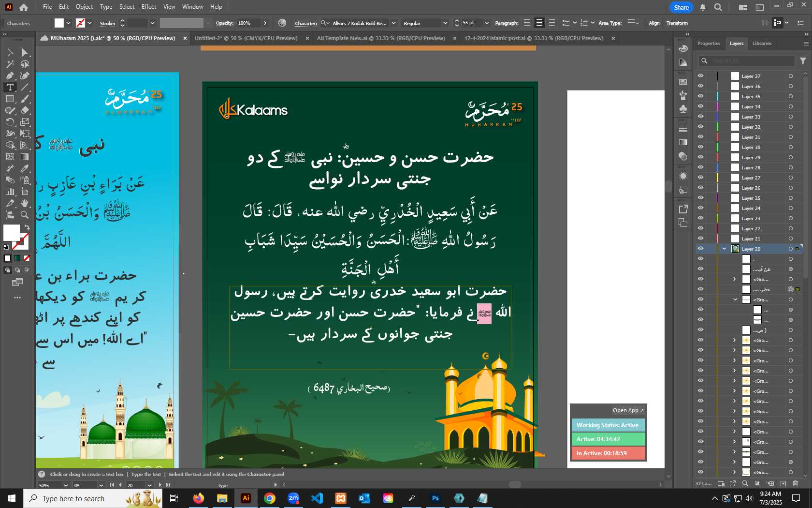Viewport: 812px width, 508px height.
Task: Open the zoom level dropdown
Action: (x=66, y=485)
